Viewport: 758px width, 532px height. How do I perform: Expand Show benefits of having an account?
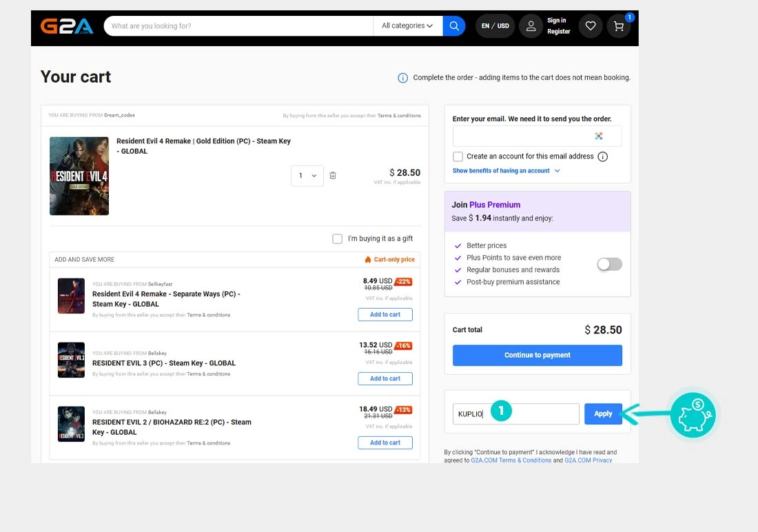(x=506, y=171)
